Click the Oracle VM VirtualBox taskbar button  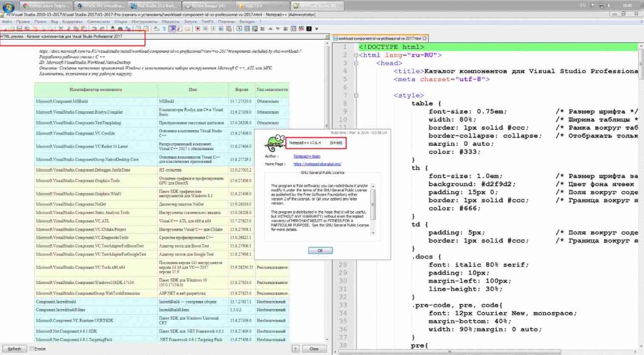tap(100, 6)
